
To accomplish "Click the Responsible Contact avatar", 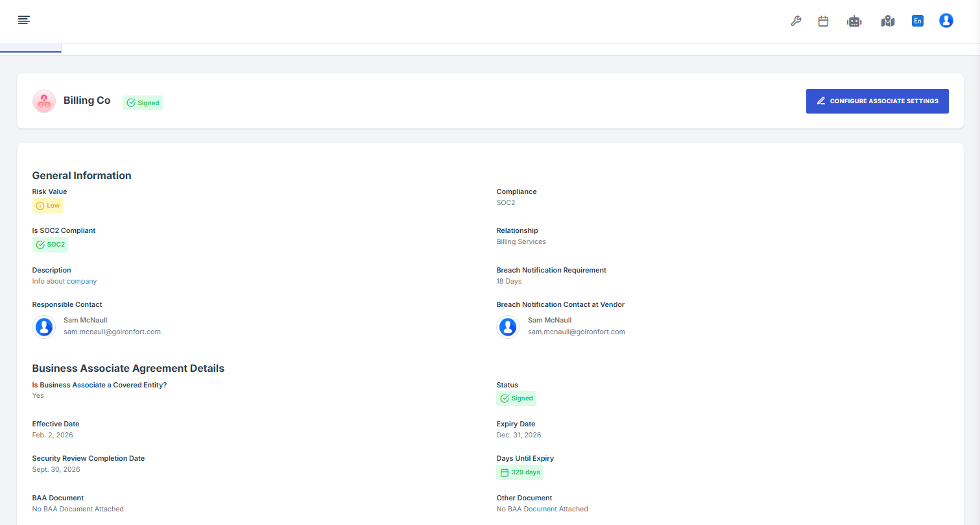I will (x=44, y=326).
